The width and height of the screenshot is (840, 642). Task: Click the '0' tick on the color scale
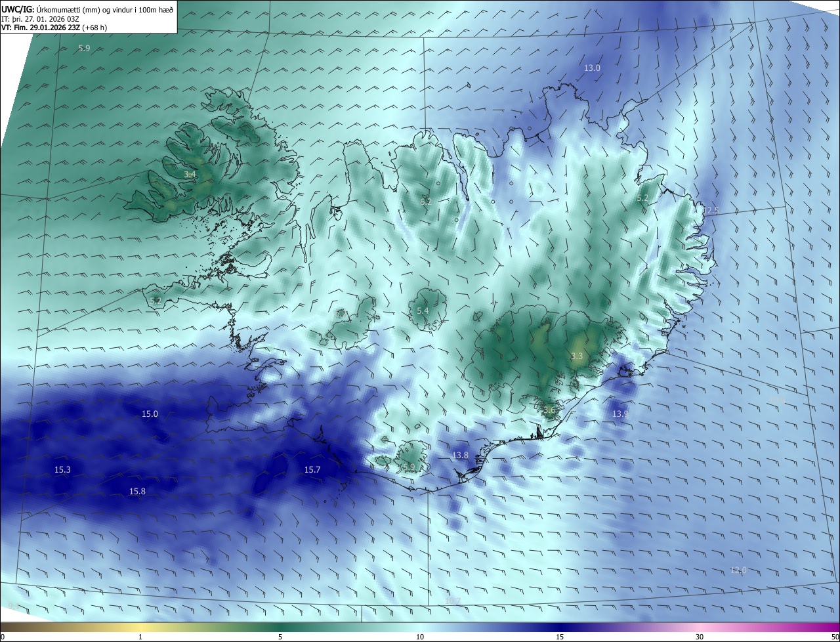click(3, 637)
